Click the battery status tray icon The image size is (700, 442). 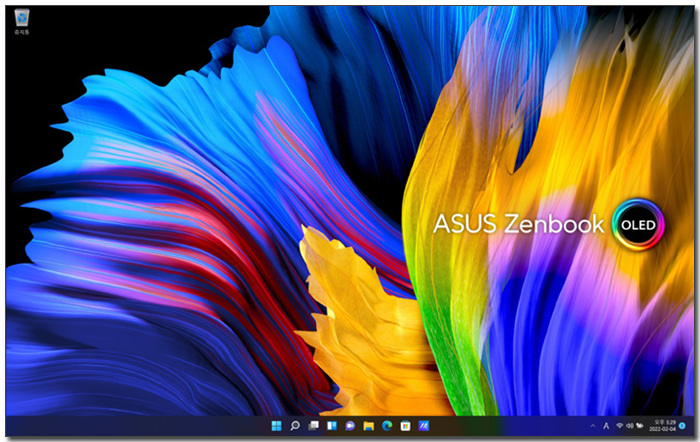[x=639, y=426]
